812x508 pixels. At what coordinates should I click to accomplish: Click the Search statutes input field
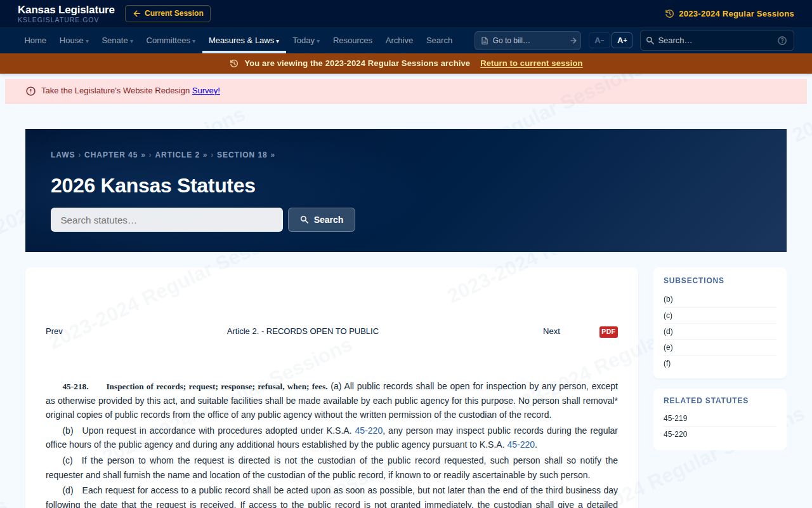coord(167,220)
